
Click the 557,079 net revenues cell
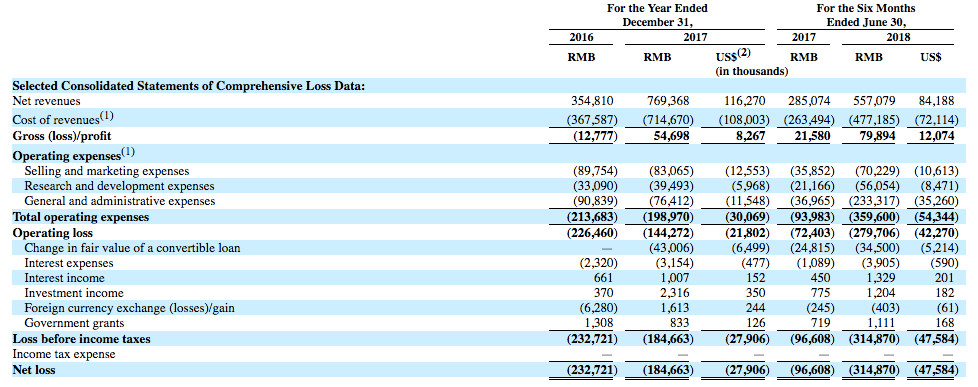(875, 100)
